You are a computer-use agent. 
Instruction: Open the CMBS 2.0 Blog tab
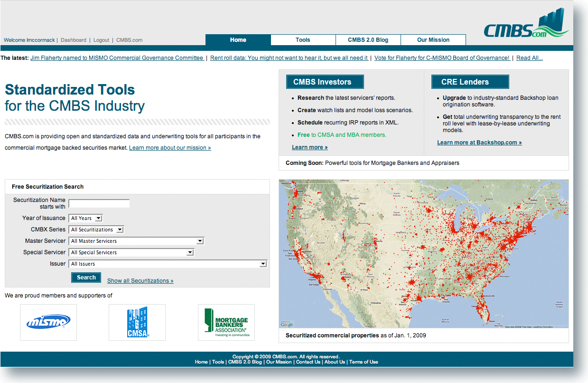[x=368, y=40]
